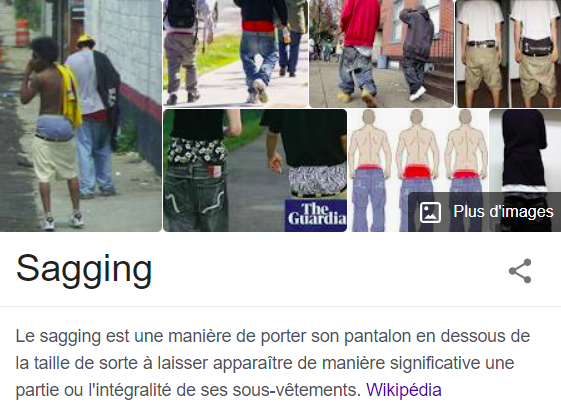This screenshot has width=561, height=419.
Task: Click The Guardian logo badge
Action: coord(316,215)
